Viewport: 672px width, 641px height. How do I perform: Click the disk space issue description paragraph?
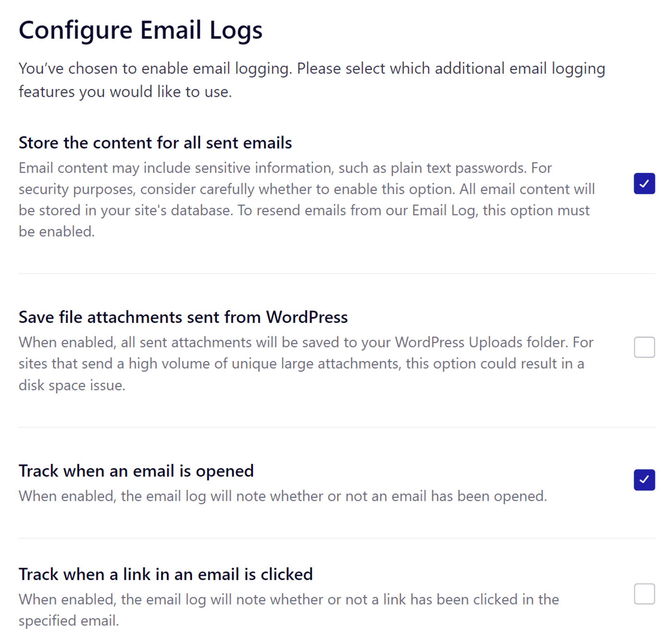305,364
